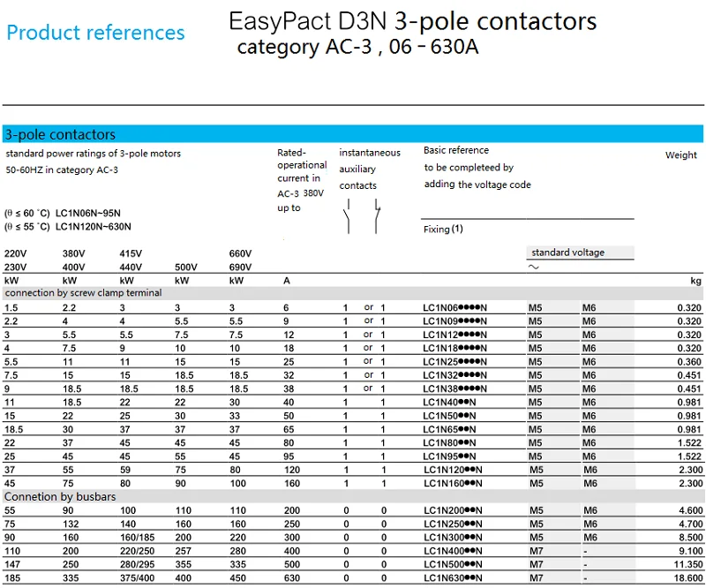Select reference LC1N12••••N
The width and height of the screenshot is (706, 588).
454,335
